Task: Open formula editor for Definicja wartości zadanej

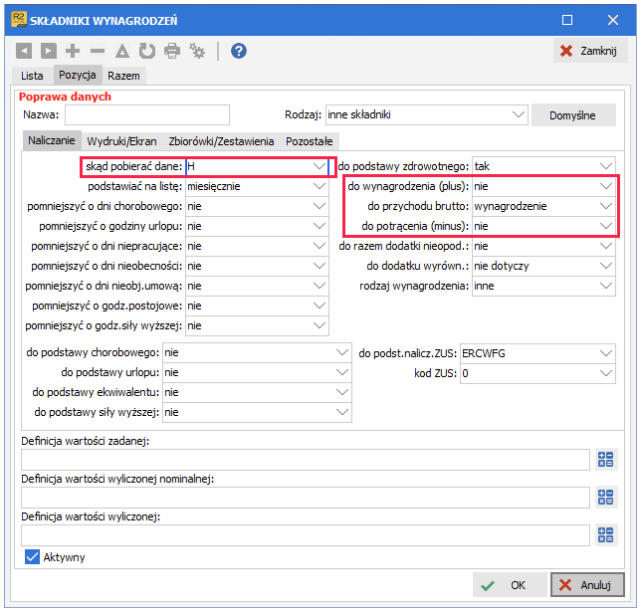Action: pyautogui.click(x=606, y=460)
